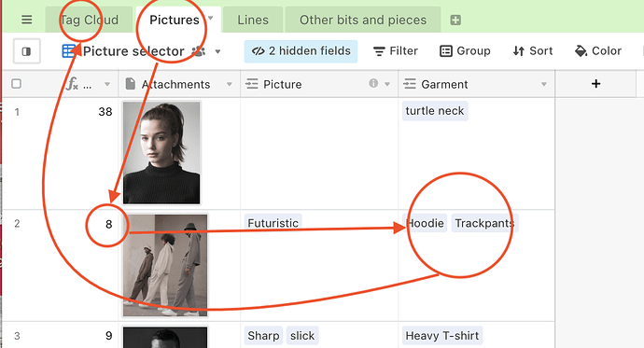Screen dimensions: 644x348
Task: Open the turtle neck model photo thumbnail
Action: coord(161,153)
